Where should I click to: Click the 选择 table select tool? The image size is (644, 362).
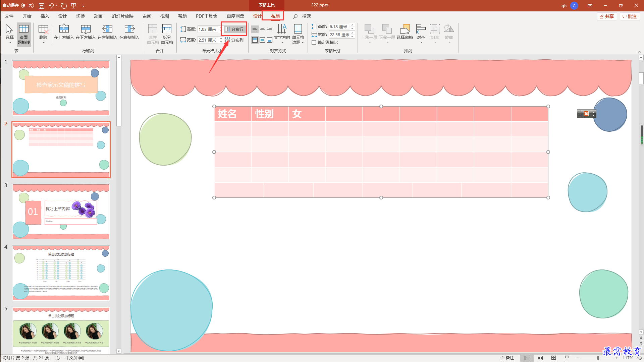(10, 34)
